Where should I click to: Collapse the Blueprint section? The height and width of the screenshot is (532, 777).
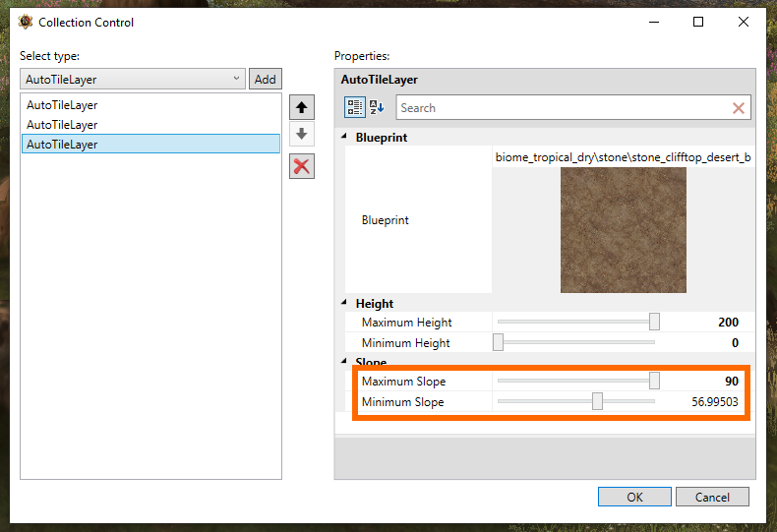[344, 137]
